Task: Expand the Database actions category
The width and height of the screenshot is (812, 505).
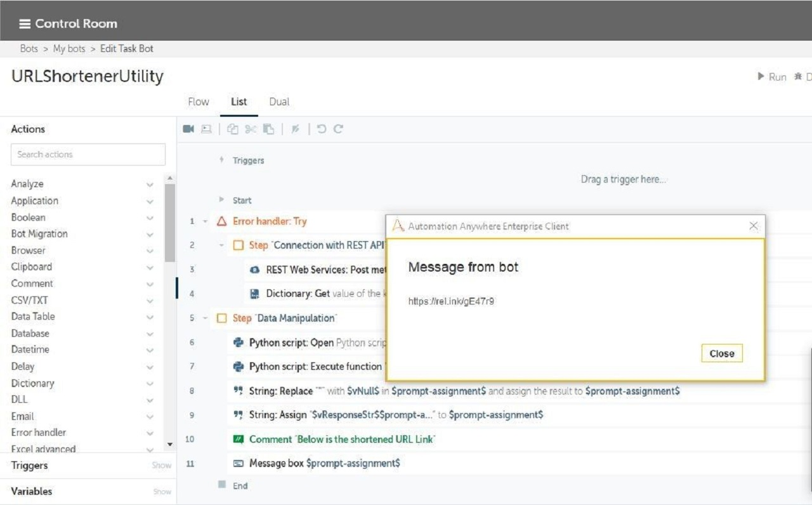Action: point(150,334)
